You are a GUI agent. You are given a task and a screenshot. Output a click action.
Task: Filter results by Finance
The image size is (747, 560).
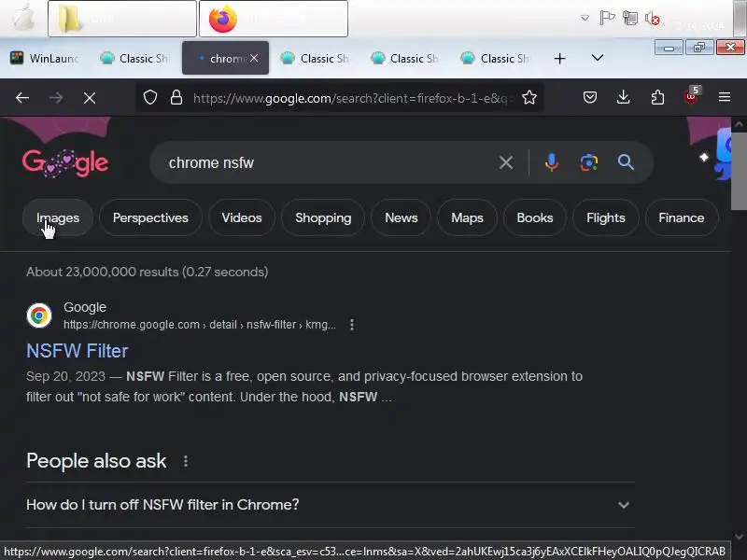coord(682,218)
